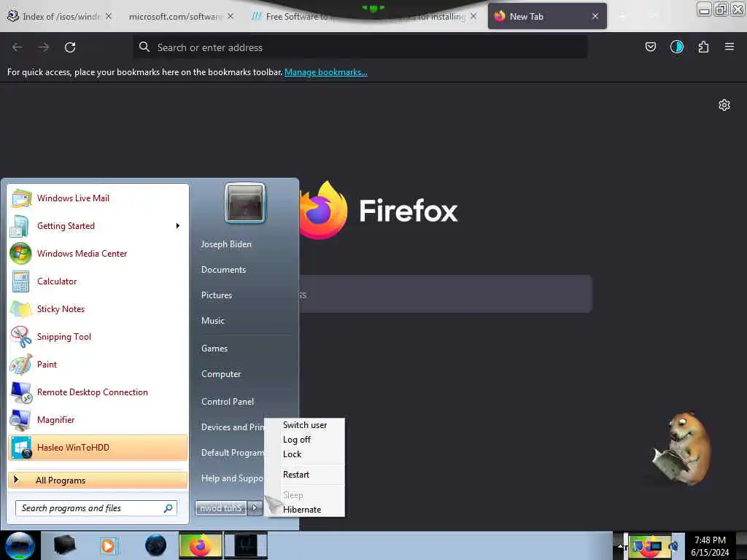This screenshot has width=747, height=560.
Task: Open Help and Support
Action: pos(231,478)
